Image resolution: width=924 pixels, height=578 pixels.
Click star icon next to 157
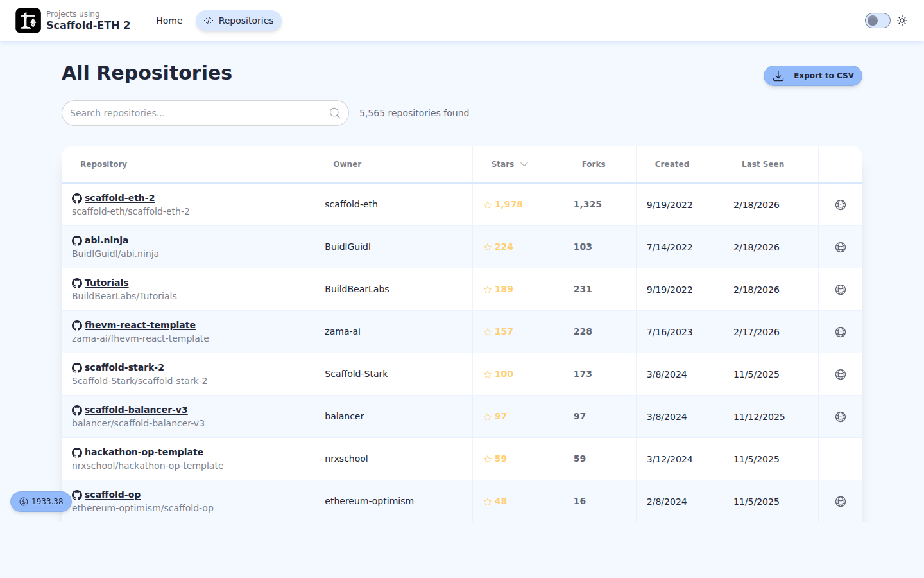click(488, 332)
